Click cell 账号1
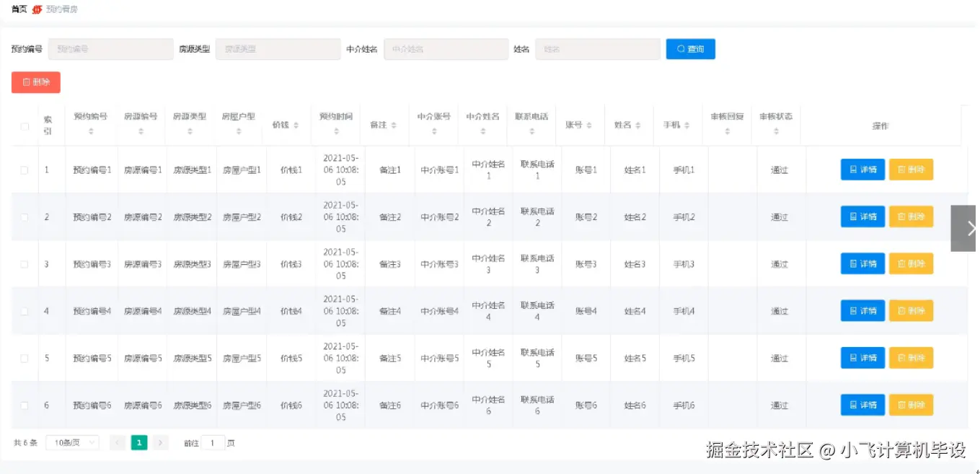The width and height of the screenshot is (980, 474). [586, 170]
